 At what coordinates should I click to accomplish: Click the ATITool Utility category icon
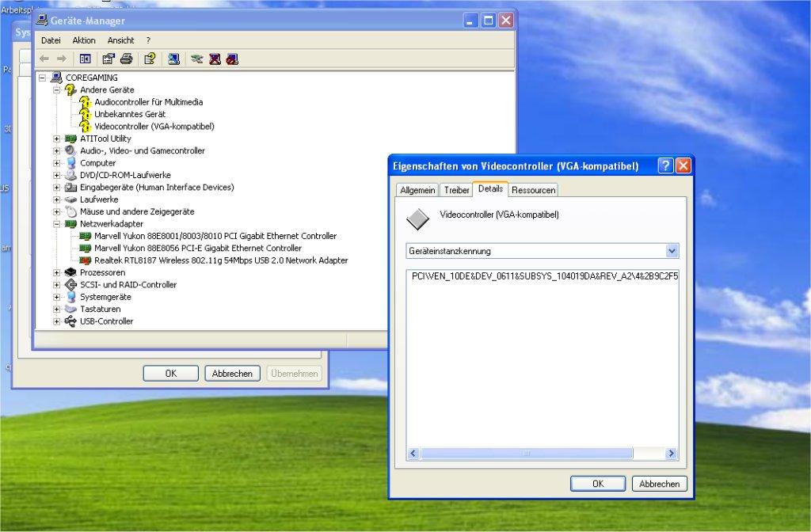pyautogui.click(x=70, y=139)
